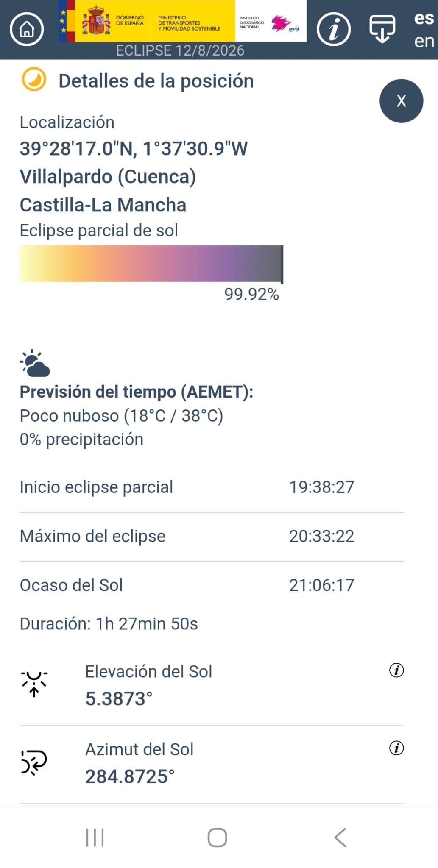Switch language to English (en)

point(424,41)
